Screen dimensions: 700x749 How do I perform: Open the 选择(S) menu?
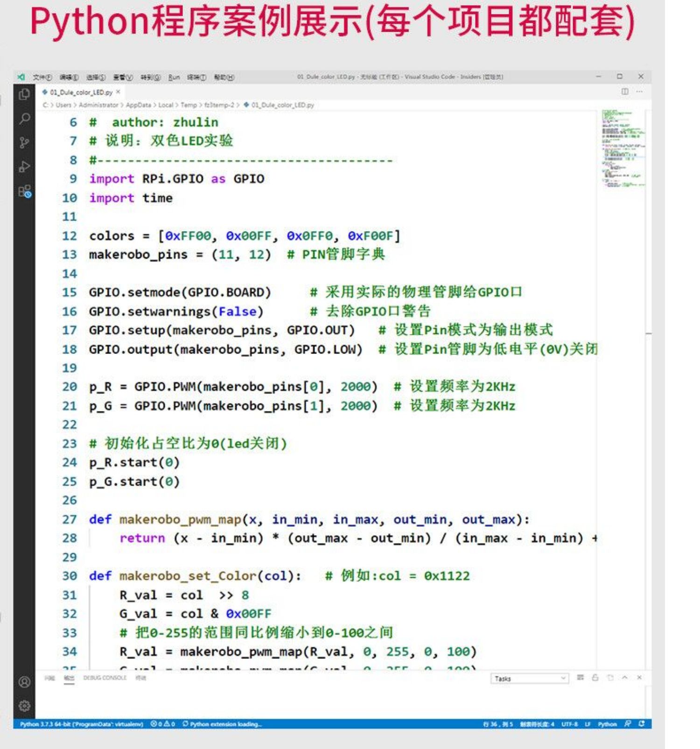tap(96, 77)
